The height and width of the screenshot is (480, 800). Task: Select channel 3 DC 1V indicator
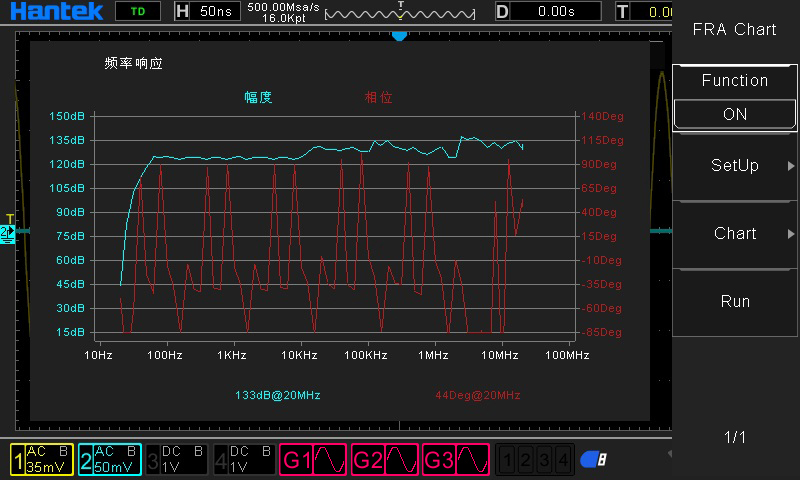[177, 459]
